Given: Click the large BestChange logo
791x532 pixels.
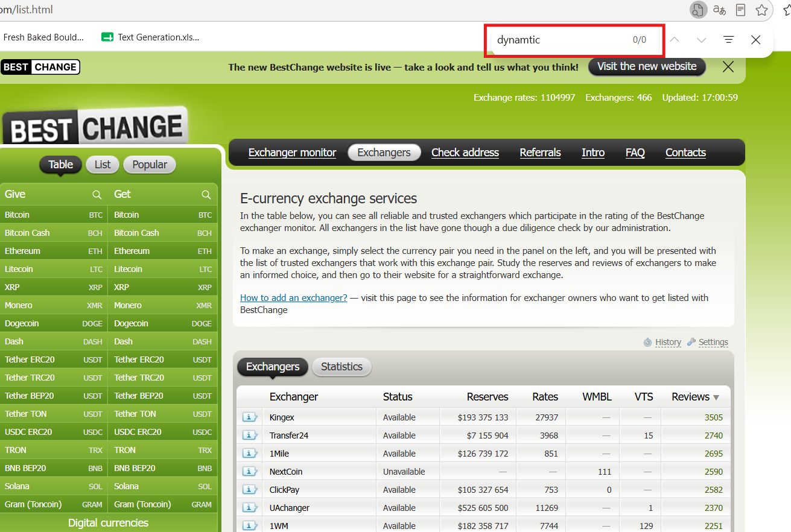Looking at the screenshot, I should (x=96, y=127).
